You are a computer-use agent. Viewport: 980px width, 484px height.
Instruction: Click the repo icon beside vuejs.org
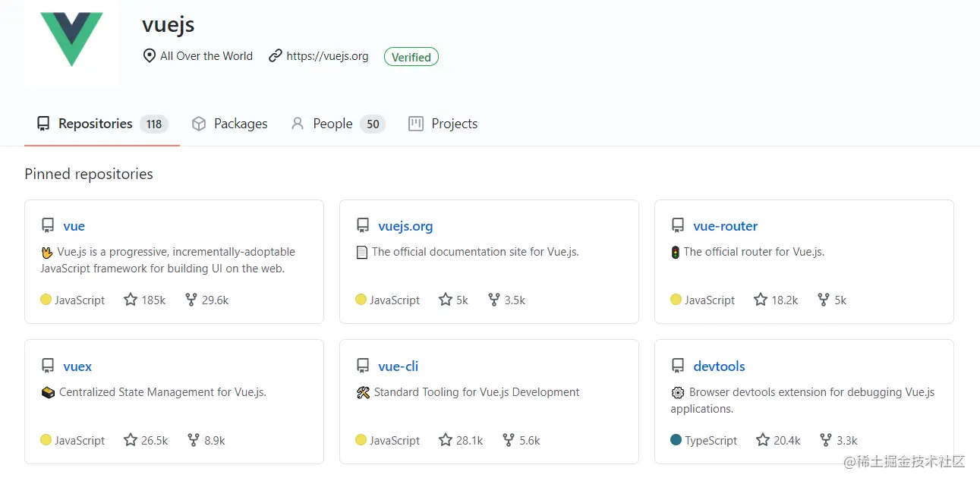[x=363, y=226]
